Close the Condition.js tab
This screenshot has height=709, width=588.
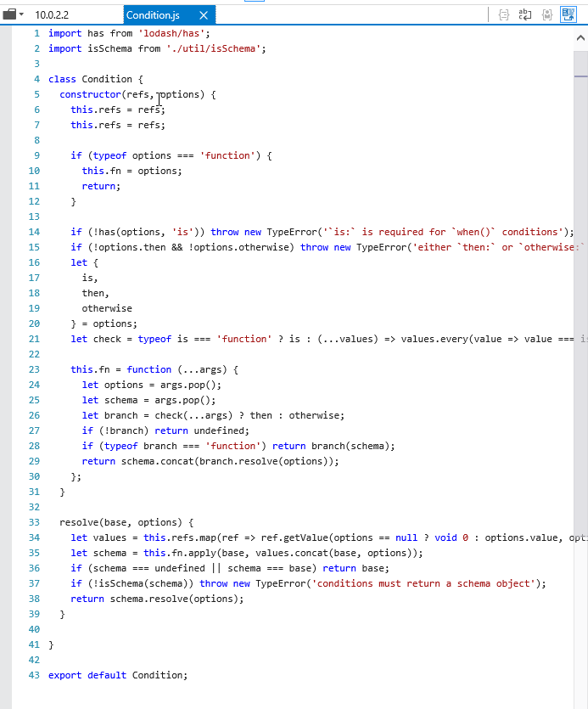click(x=204, y=15)
